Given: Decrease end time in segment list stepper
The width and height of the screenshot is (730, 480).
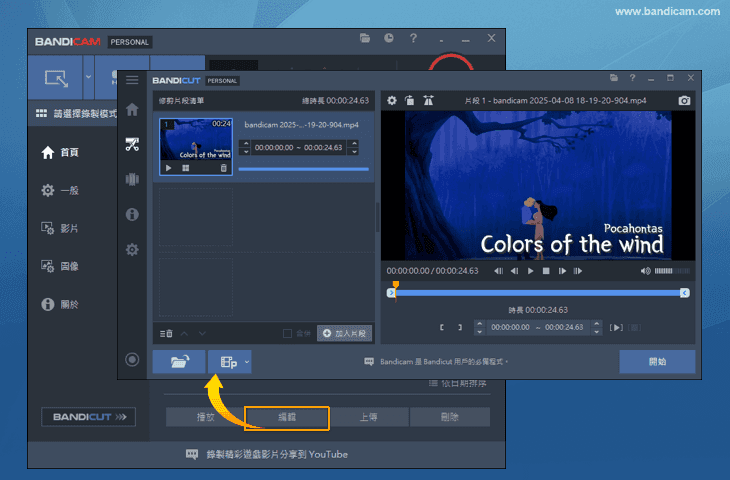Looking at the screenshot, I should [x=355, y=152].
